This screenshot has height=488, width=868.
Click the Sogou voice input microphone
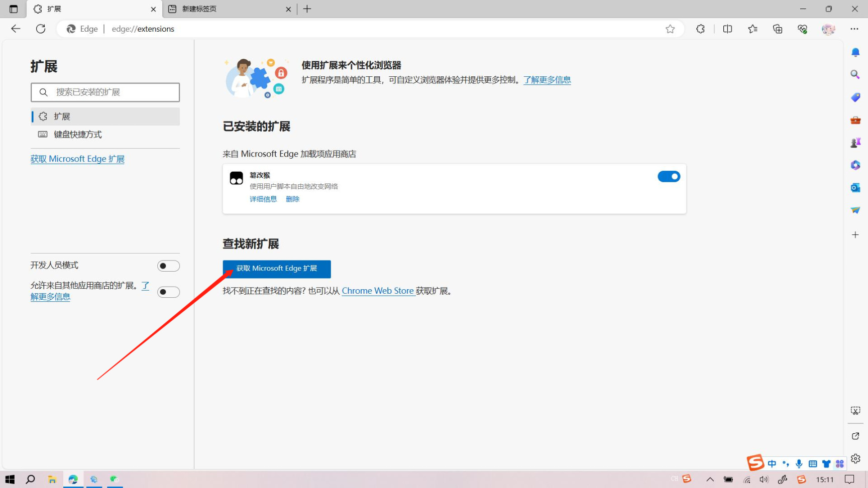click(x=799, y=464)
